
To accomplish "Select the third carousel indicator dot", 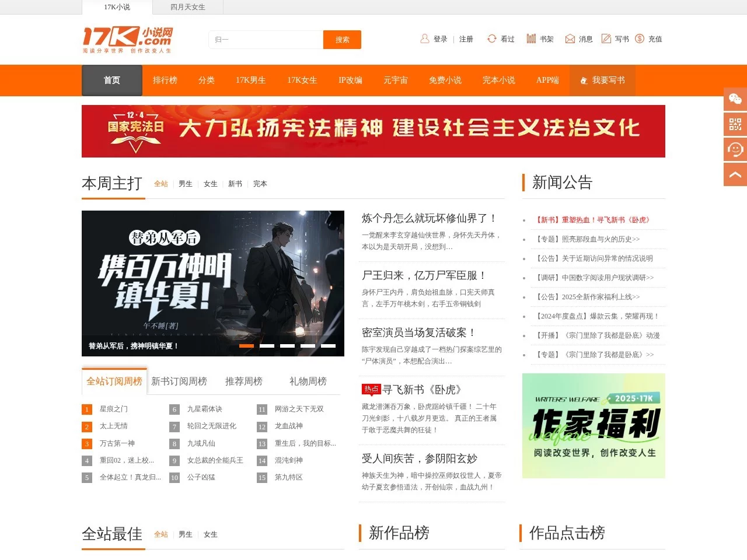I will [x=287, y=345].
